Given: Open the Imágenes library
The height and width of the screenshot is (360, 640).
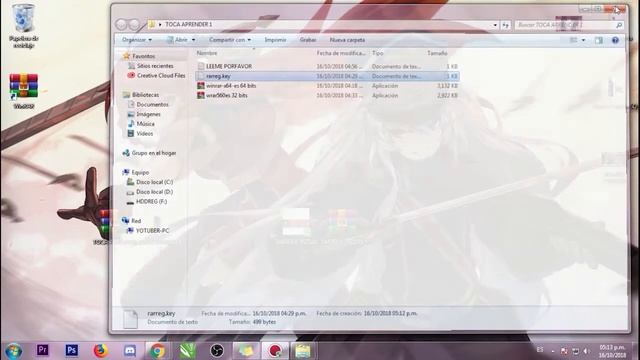Looking at the screenshot, I should 148,114.
